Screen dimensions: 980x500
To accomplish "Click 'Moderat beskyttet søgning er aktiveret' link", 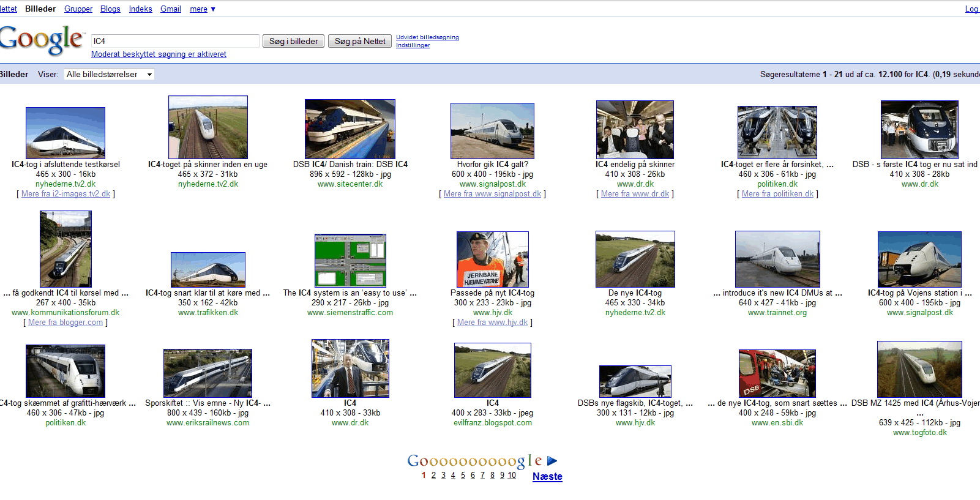I will pyautogui.click(x=159, y=54).
